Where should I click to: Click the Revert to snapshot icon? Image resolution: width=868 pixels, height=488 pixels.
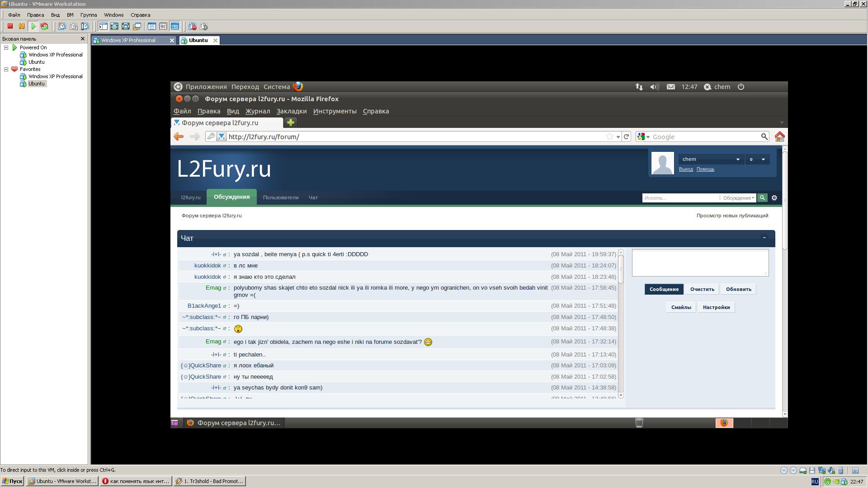73,26
